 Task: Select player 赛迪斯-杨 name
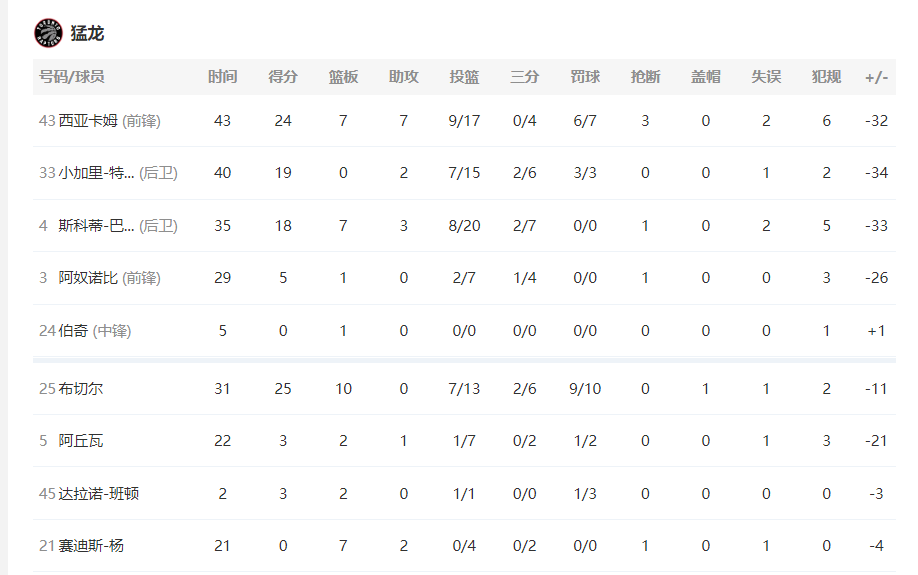91,546
